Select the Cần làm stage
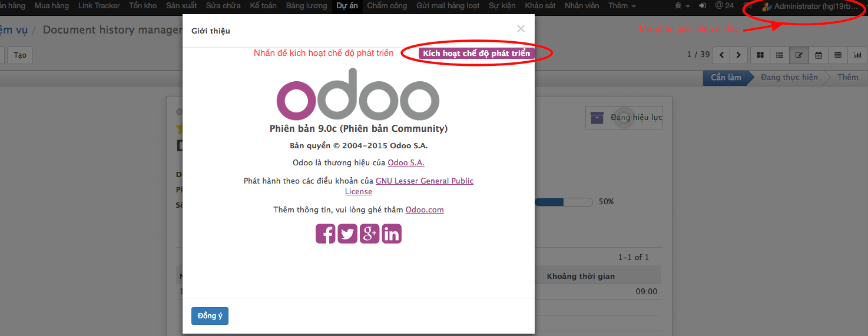868x336 pixels. tap(725, 78)
